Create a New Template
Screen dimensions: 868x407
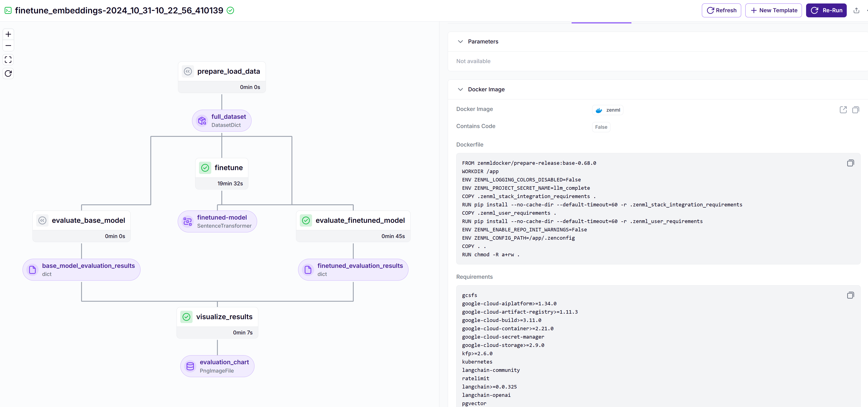(773, 10)
